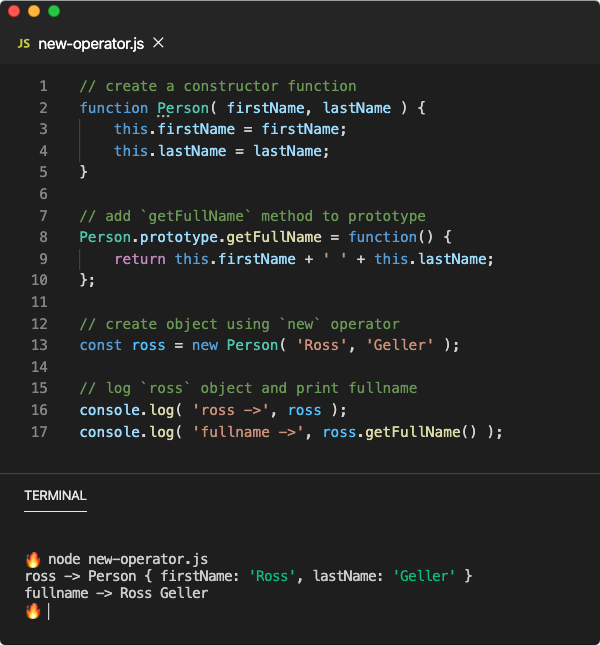Click ross.getFullName() call on line 17

399,432
